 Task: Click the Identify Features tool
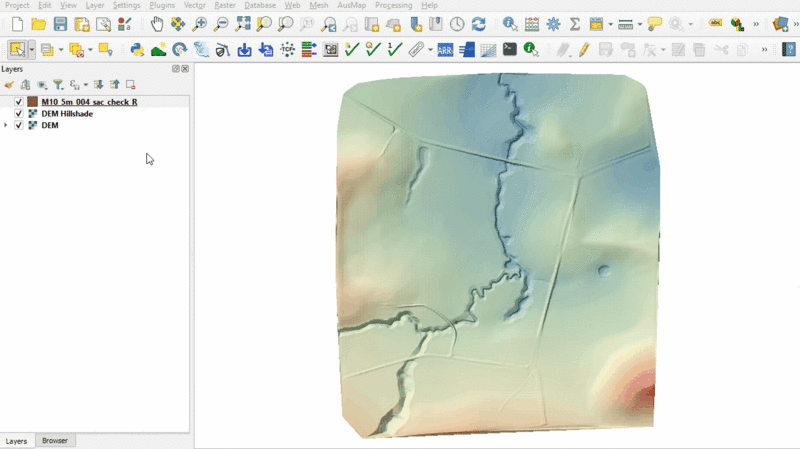click(x=510, y=24)
